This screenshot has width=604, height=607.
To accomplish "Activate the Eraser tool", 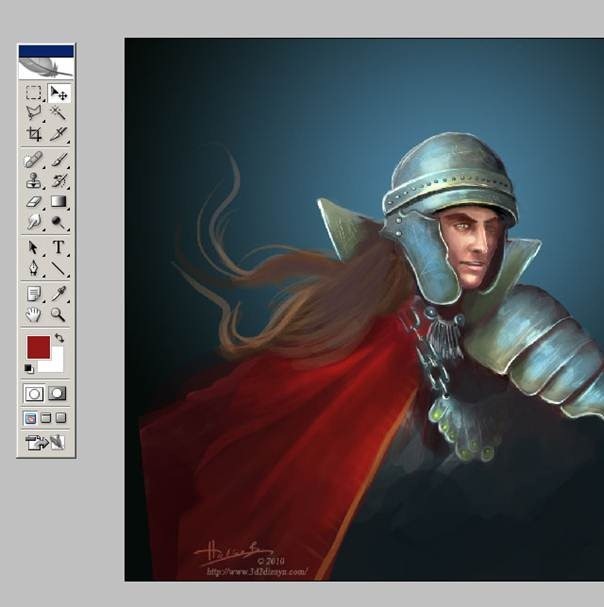I will [34, 201].
